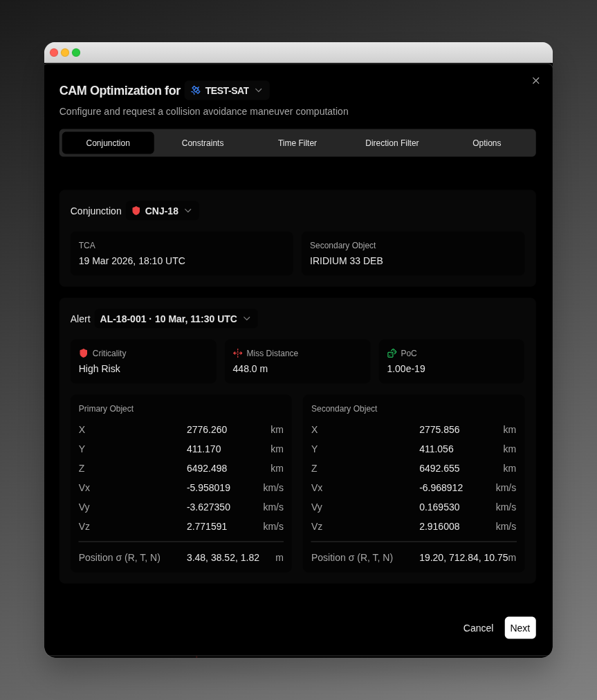Select the Conjunction tab
Viewport: 597px width, 700px height.
point(108,143)
